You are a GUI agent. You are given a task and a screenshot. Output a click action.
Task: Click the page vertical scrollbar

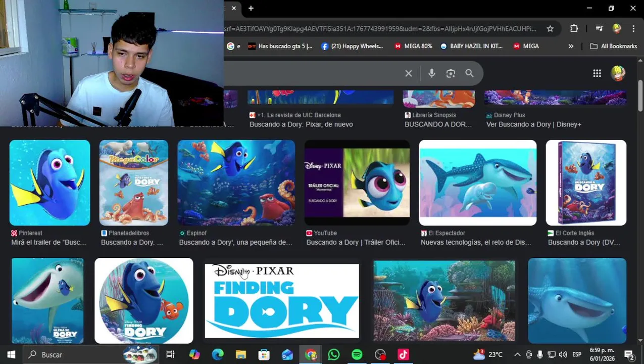[x=640, y=96]
